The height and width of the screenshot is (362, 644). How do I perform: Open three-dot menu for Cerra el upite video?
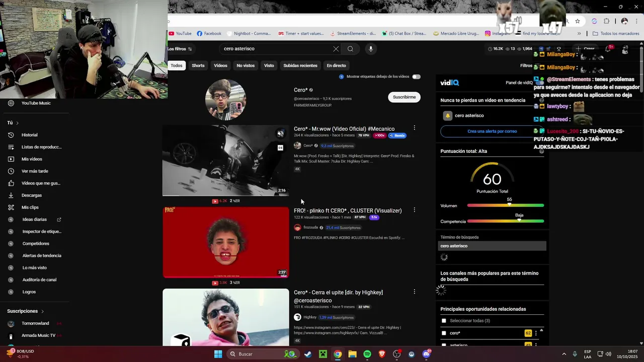coord(414,292)
